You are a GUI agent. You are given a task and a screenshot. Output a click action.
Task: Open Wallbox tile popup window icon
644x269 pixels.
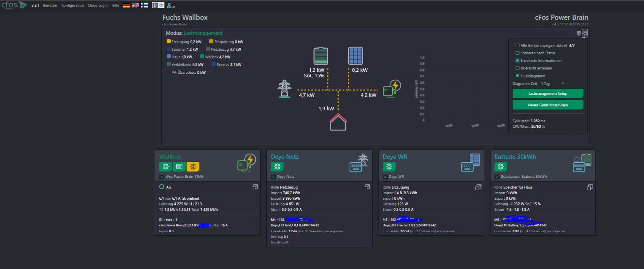tap(255, 187)
